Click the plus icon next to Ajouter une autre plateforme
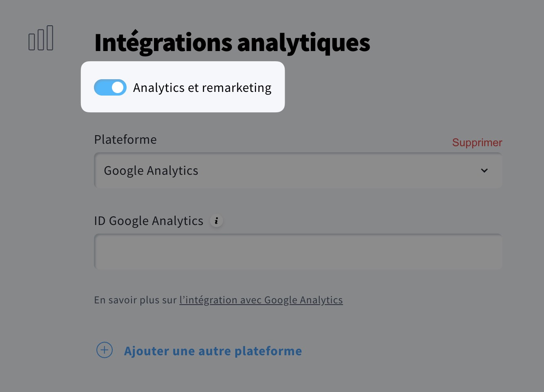Viewport: 544px width, 392px height. coord(105,350)
